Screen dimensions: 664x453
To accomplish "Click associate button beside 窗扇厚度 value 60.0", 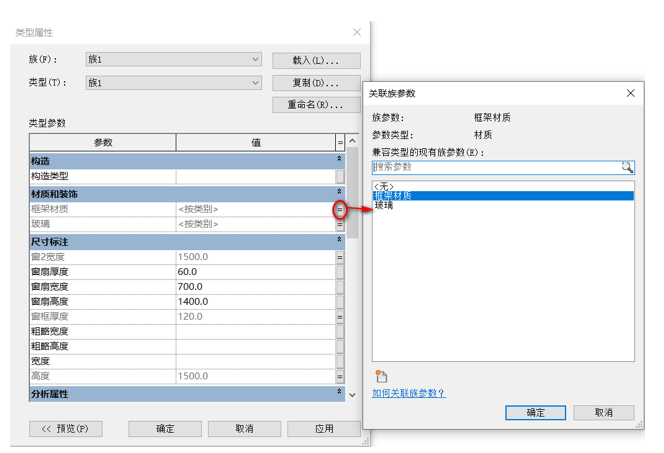I will pyautogui.click(x=340, y=272).
